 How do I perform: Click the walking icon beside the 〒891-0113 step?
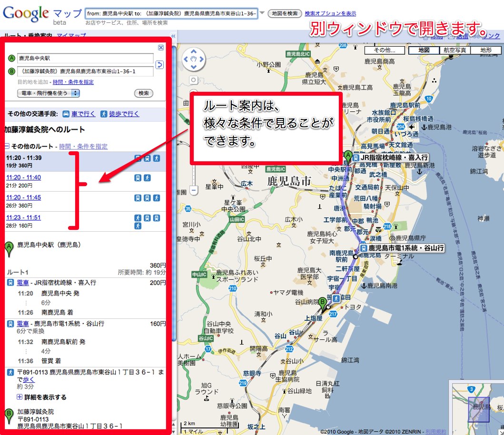[10, 372]
